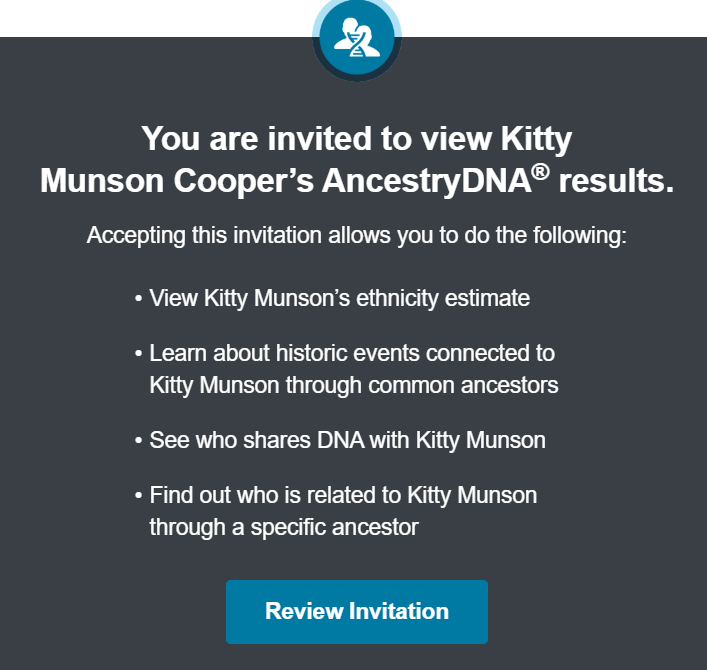The width and height of the screenshot is (707, 670).
Task: Click the bullet dot before 'Learn about historic'
Action: (x=138, y=353)
